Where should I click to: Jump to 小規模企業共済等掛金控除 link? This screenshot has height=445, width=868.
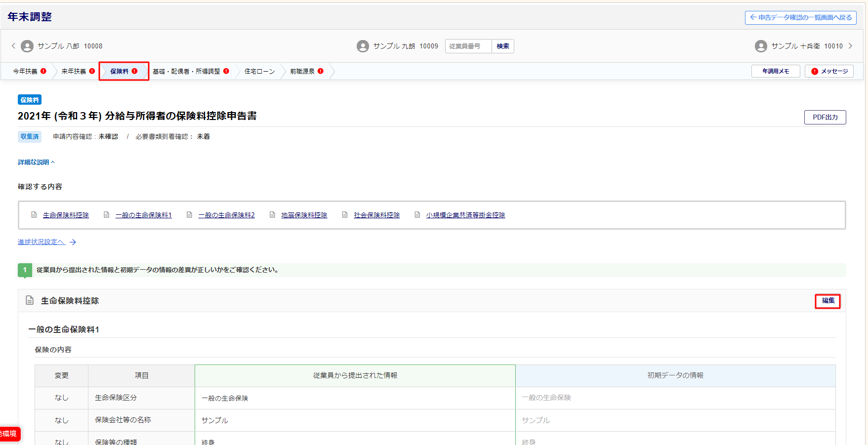[466, 215]
